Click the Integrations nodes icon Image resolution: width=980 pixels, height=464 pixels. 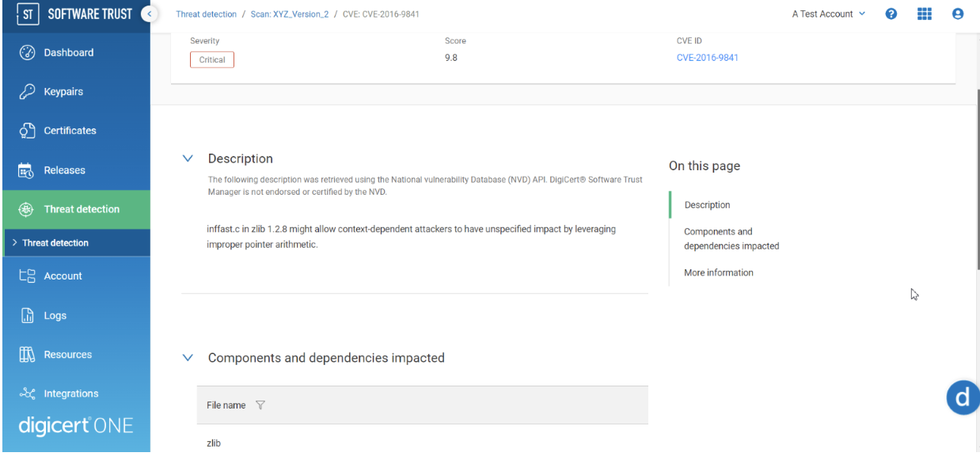[26, 394]
